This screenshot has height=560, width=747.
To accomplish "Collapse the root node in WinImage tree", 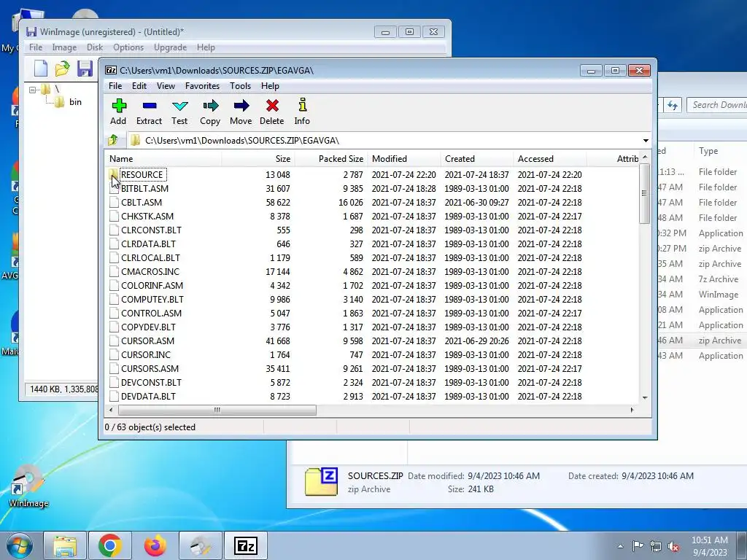I will pyautogui.click(x=32, y=90).
